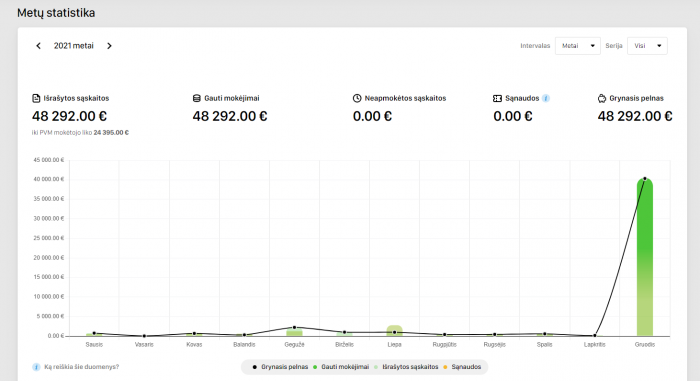Screen dimensions: 700x381
Task: Click the Išrašytos sąskaitos total 48 292.00 €
Action: coord(69,116)
